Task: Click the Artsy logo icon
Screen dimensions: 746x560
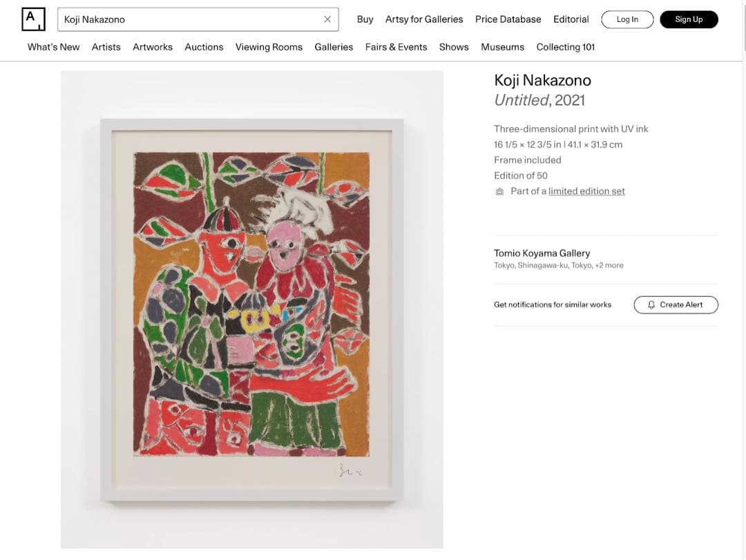Action: tap(33, 19)
